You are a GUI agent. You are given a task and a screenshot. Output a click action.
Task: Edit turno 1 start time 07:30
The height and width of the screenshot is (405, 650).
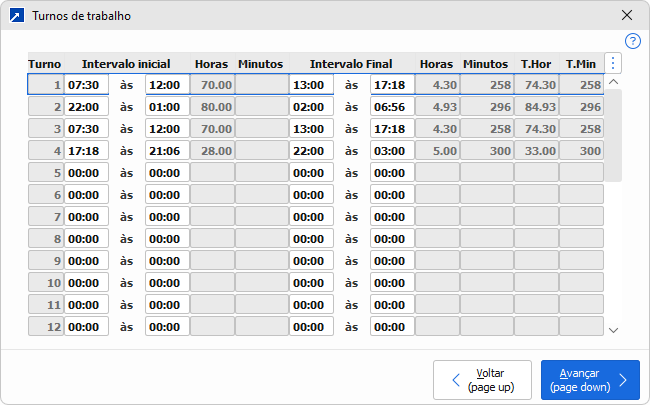86,86
